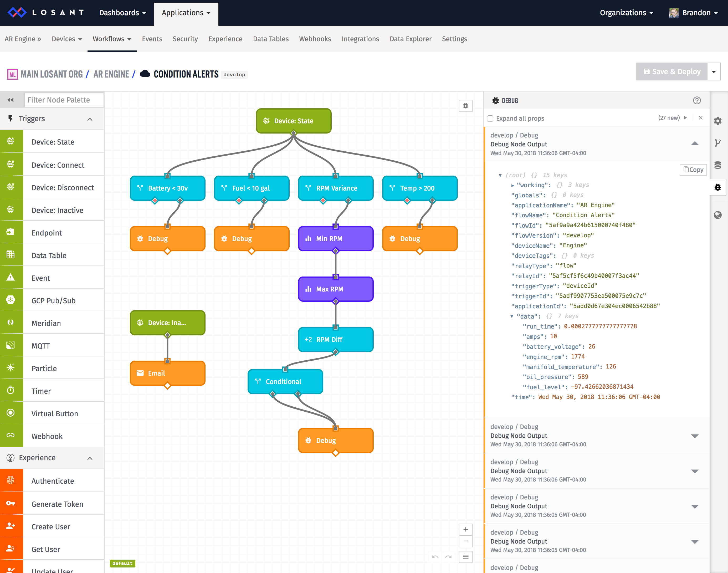Image resolution: width=728 pixels, height=573 pixels.
Task: Open the workflow settings gear tab
Action: point(717,121)
